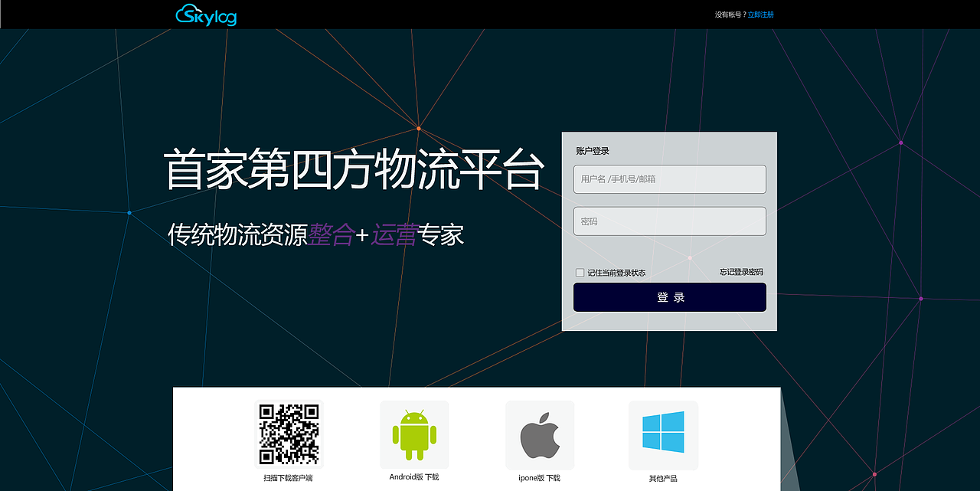Select the green Android robot download icon
Screen dimensions: 980x491
pos(413,434)
